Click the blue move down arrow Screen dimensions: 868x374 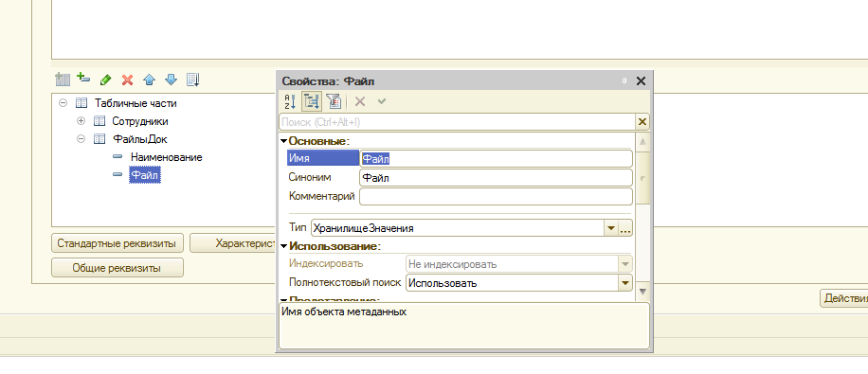click(x=172, y=80)
